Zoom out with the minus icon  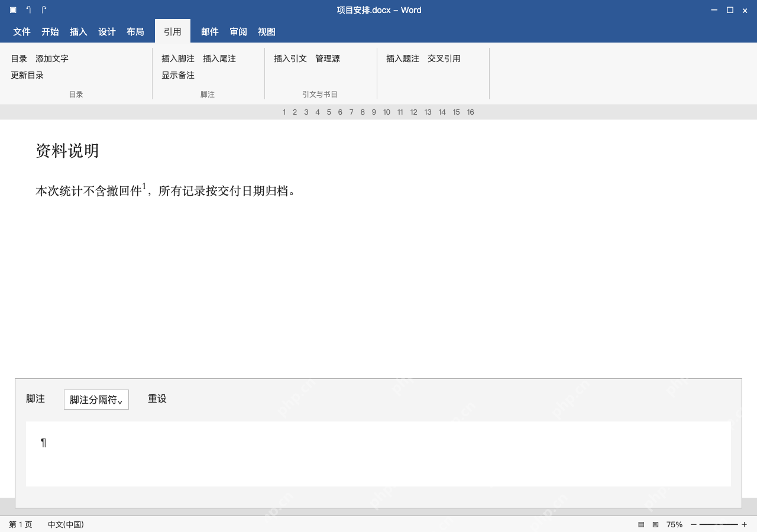pos(694,524)
